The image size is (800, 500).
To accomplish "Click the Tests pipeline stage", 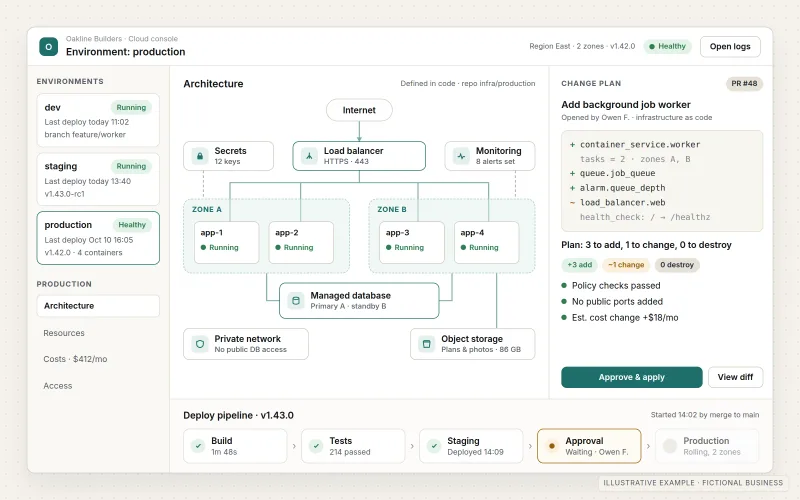I will pyautogui.click(x=353, y=446).
